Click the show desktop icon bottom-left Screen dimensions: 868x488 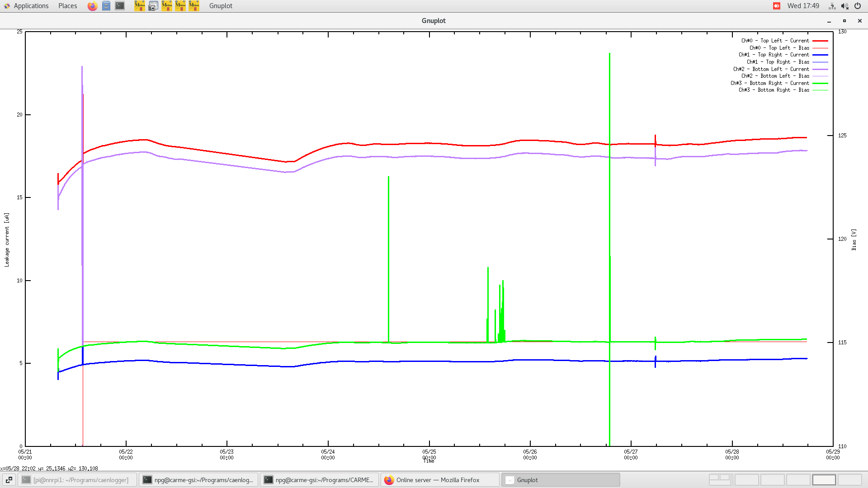9,480
